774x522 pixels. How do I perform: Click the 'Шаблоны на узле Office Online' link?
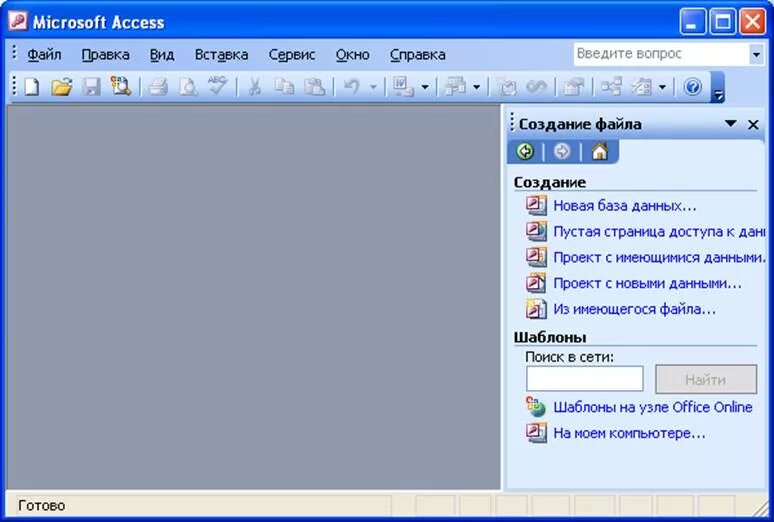[653, 407]
